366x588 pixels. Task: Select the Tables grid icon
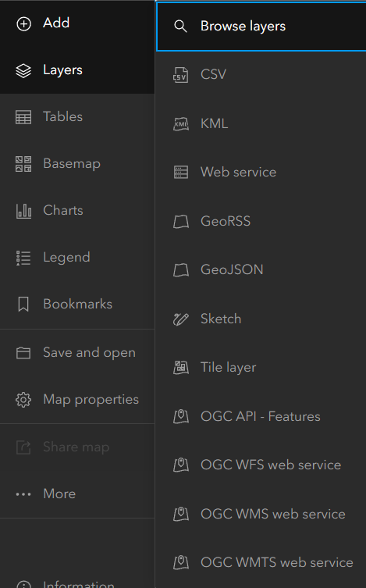(23, 117)
